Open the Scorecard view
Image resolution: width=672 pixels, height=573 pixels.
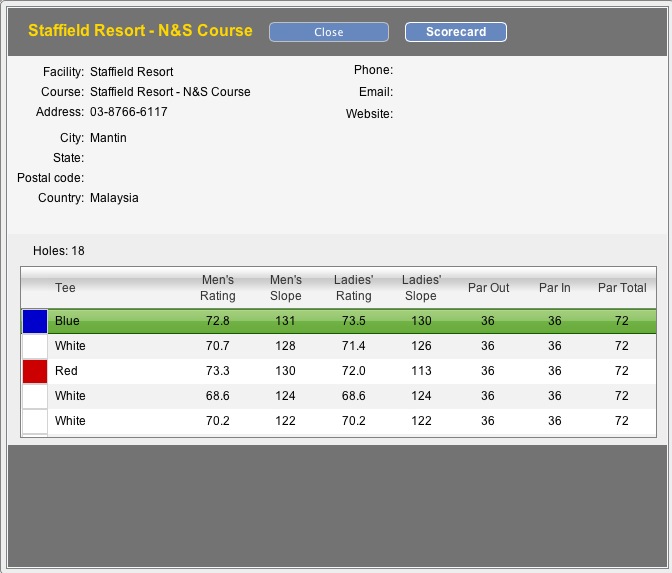[x=455, y=32]
